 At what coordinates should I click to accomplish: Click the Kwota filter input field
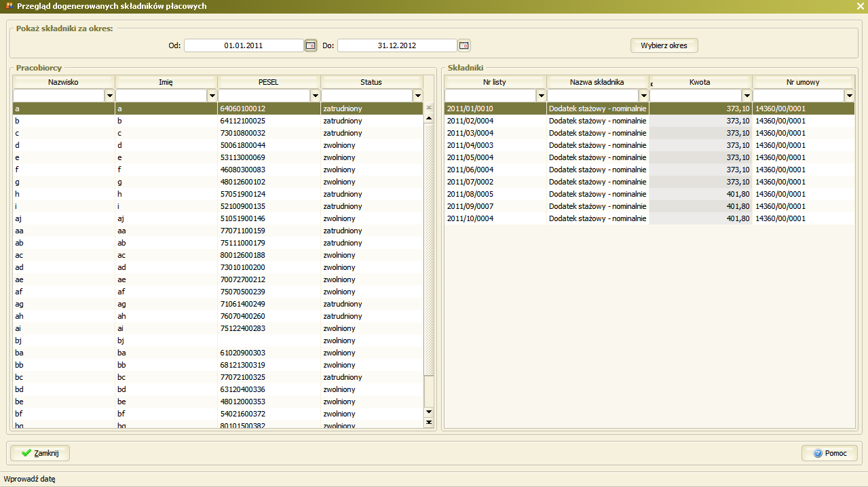(696, 96)
